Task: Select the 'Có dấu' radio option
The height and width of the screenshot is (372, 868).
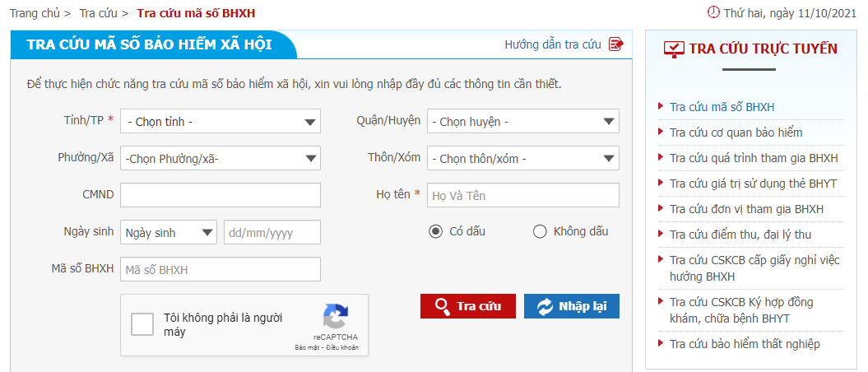Action: point(436,231)
